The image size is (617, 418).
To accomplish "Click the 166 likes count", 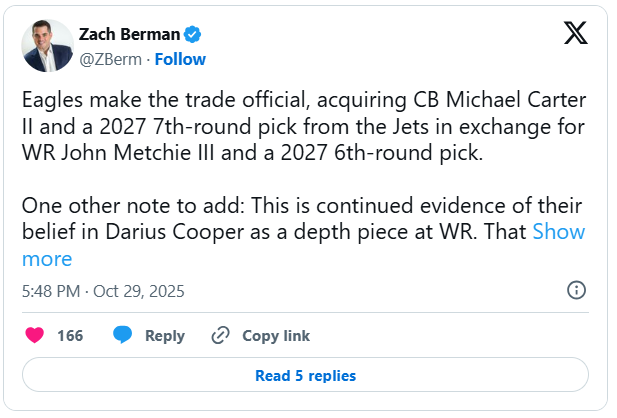I will coord(70,335).
